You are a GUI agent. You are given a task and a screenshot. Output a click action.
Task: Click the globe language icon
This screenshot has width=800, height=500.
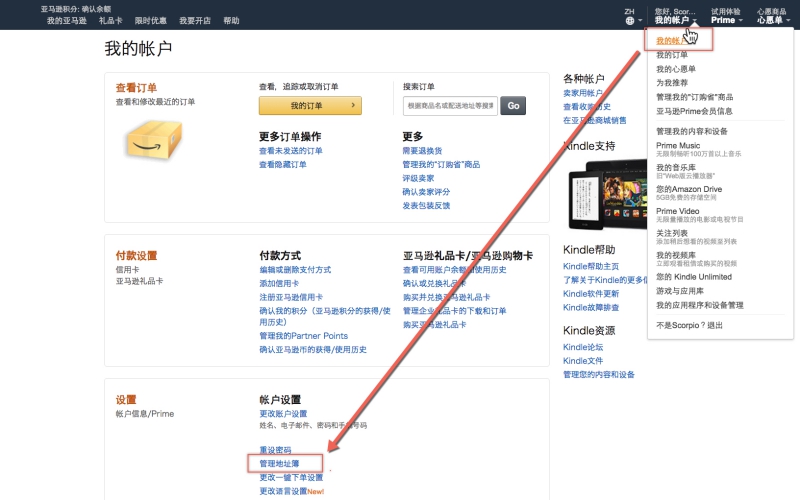click(x=630, y=21)
